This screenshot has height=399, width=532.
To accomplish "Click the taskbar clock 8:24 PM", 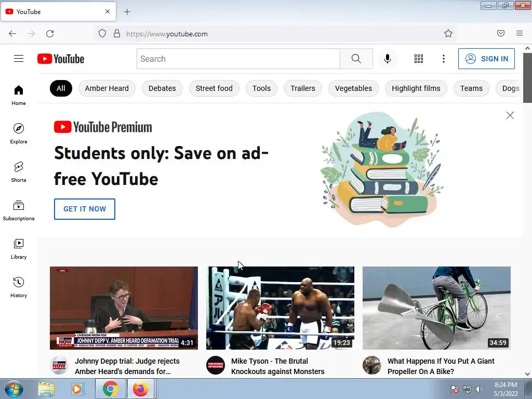I will [x=506, y=385].
